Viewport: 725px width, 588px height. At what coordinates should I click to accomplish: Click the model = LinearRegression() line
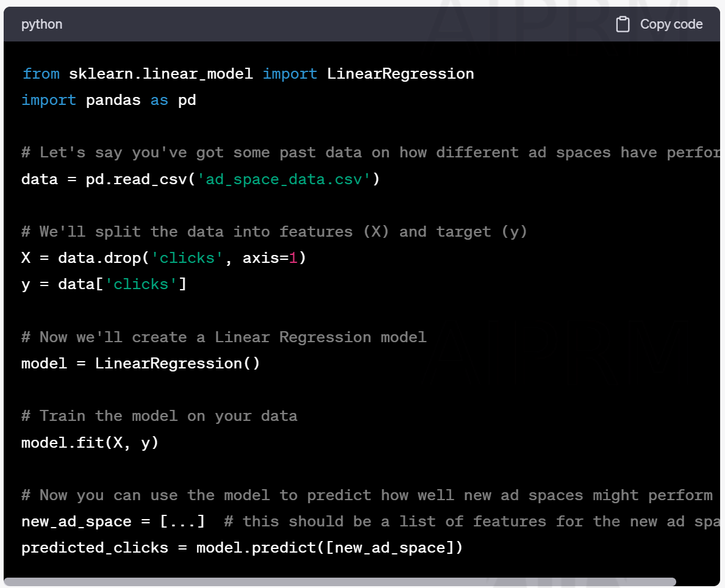140,364
